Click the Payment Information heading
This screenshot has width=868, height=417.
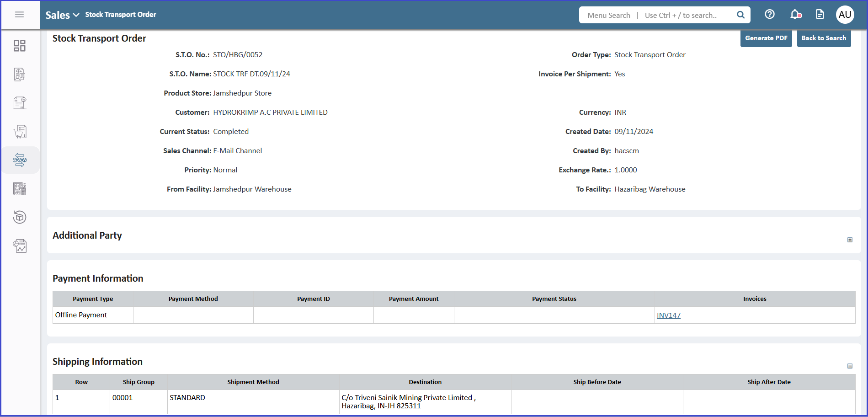(x=98, y=278)
